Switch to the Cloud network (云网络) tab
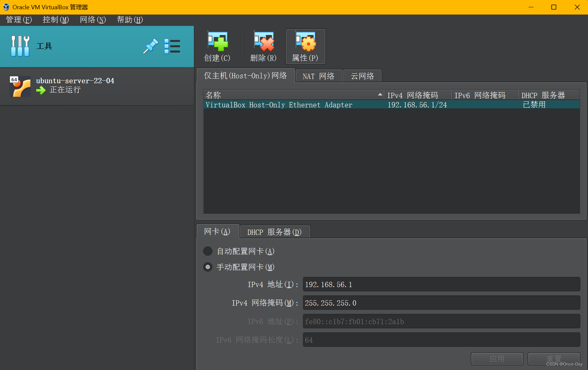This screenshot has height=370, width=588. point(362,76)
